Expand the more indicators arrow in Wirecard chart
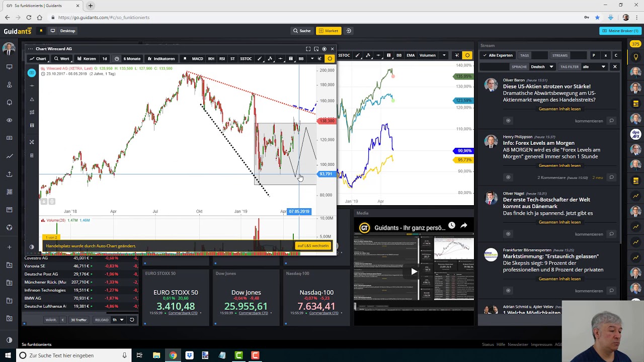The height and width of the screenshot is (362, 644). [312, 59]
